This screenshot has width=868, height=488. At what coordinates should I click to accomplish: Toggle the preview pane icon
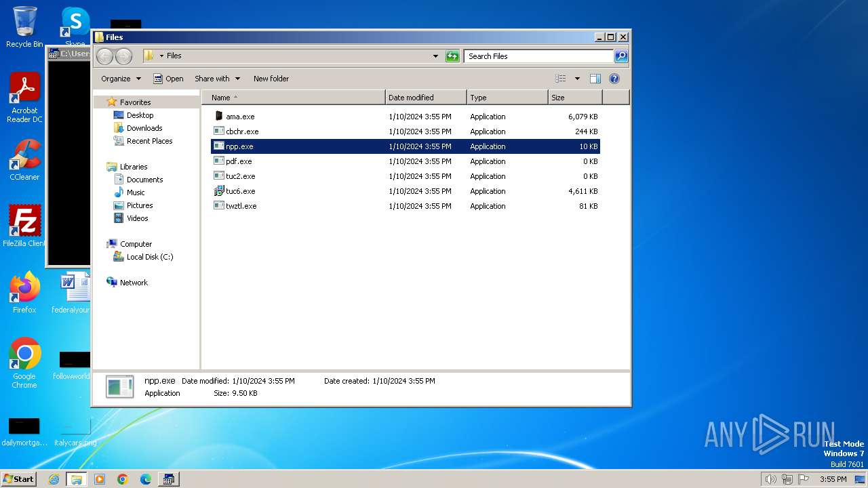pos(595,79)
